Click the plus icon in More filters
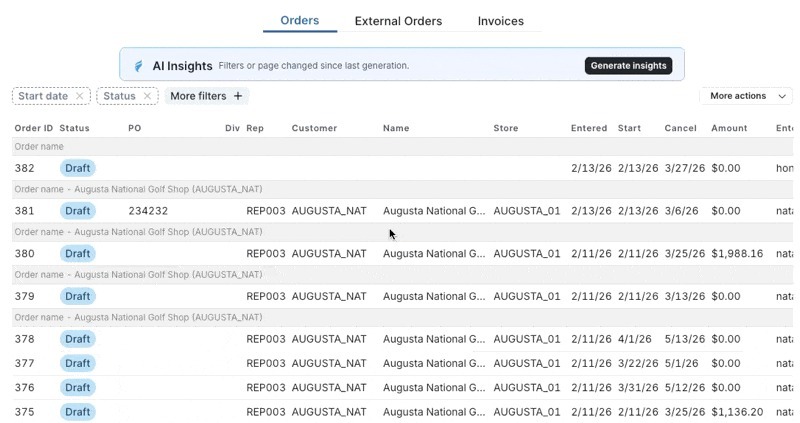800x423 pixels. (x=238, y=96)
